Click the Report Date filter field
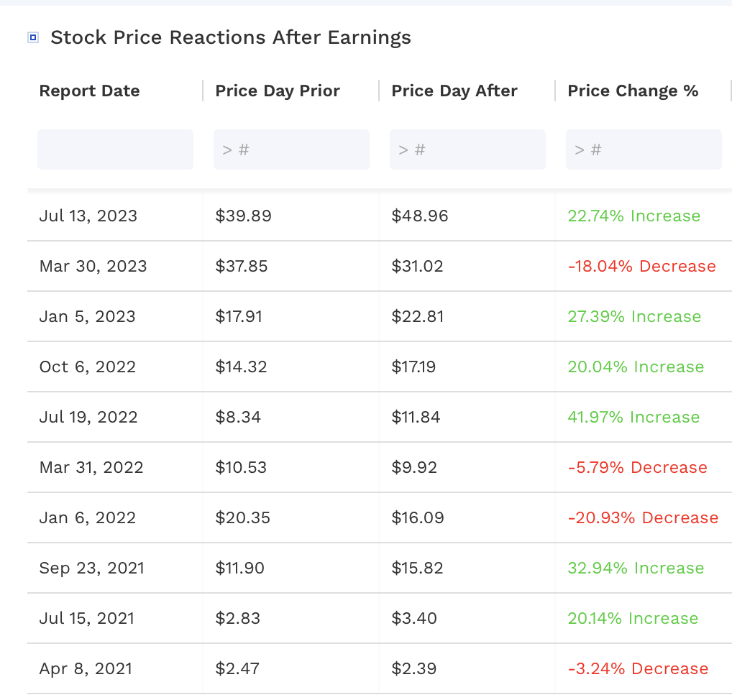 coord(115,149)
